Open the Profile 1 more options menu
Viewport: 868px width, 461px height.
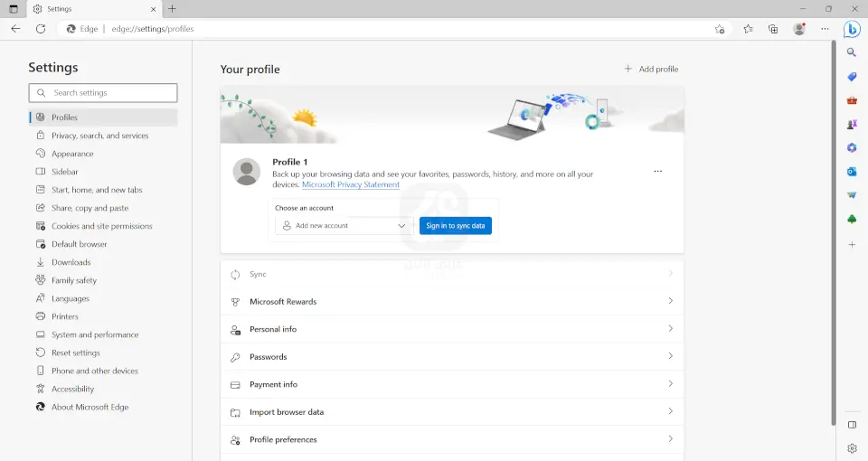point(657,171)
